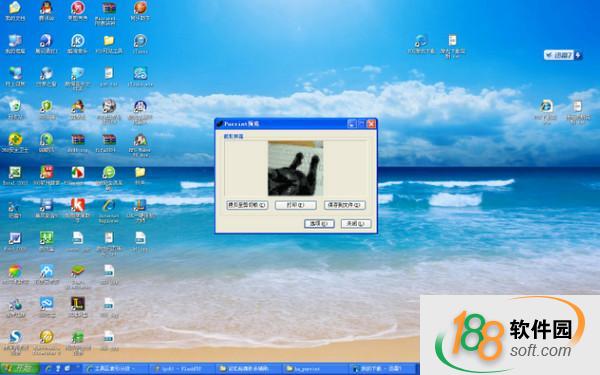Click the Options button in dialog

319,223
